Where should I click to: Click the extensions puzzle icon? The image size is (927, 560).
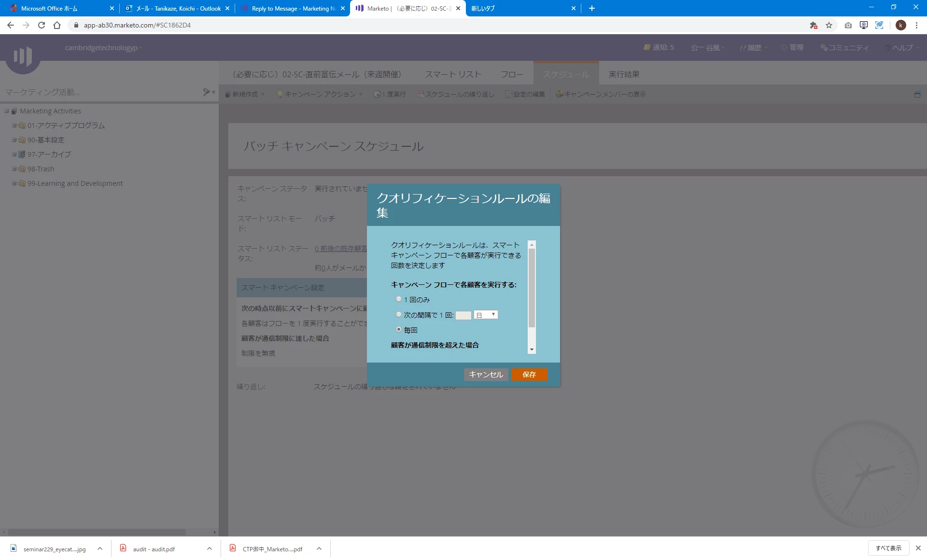[814, 25]
